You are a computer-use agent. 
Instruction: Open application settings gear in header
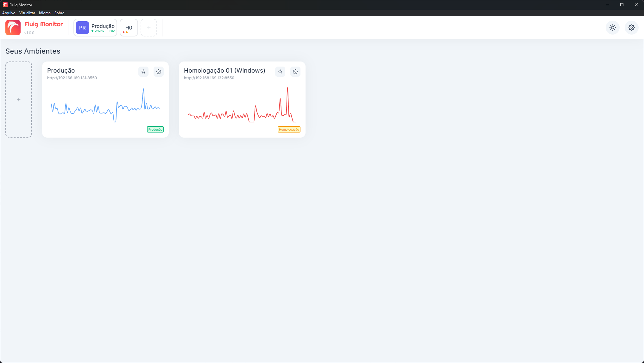pos(631,28)
